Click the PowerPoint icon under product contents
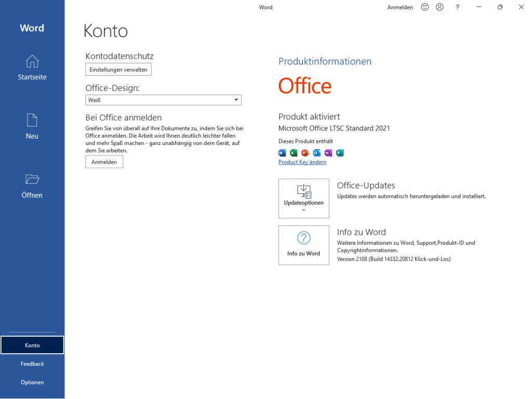 pos(305,153)
